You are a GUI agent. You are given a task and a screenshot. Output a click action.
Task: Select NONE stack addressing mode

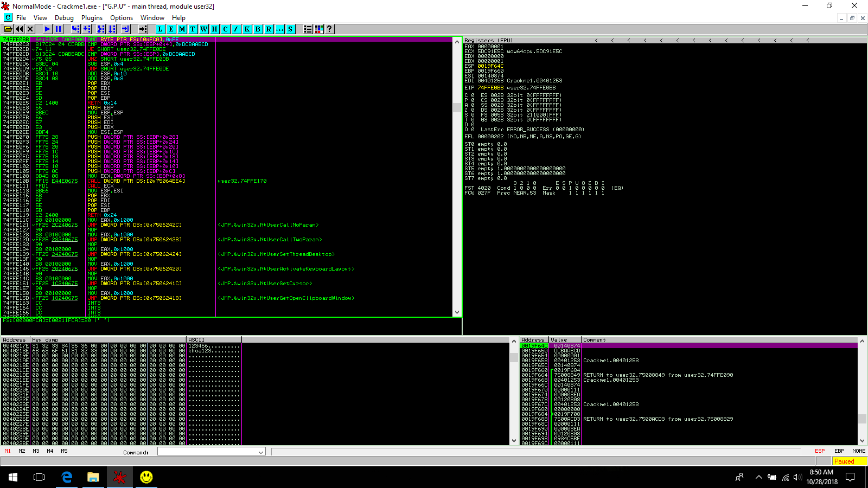point(859,451)
